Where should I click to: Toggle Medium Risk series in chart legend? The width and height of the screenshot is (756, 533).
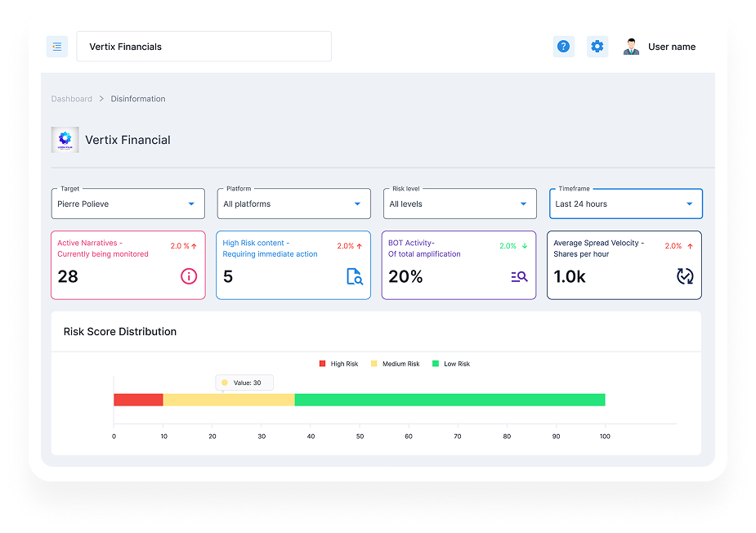[x=395, y=364]
